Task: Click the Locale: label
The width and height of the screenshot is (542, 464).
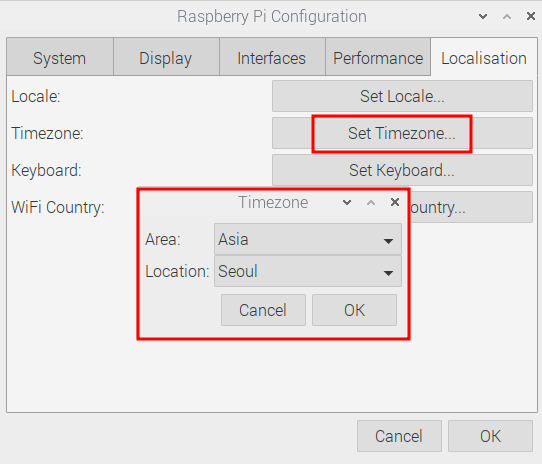Action: point(36,96)
